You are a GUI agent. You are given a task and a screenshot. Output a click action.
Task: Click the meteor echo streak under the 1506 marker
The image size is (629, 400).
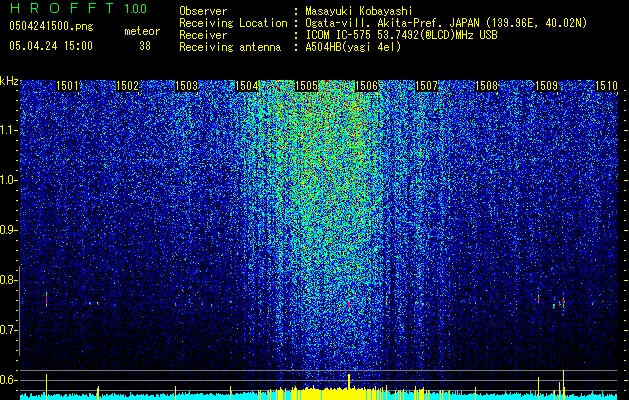pyautogui.click(x=349, y=305)
